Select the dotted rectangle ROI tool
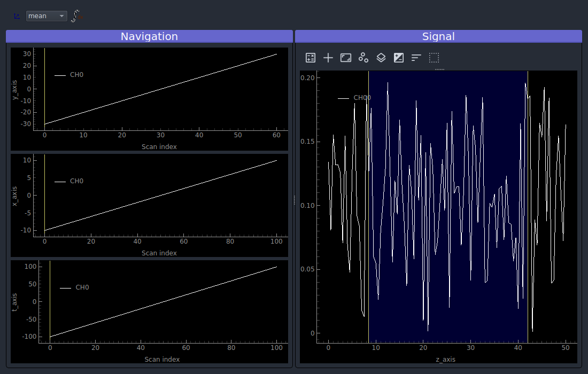 click(434, 58)
